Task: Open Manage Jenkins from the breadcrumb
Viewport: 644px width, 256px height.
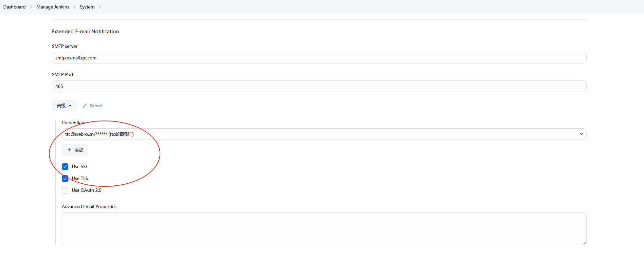Action: pyautogui.click(x=53, y=7)
